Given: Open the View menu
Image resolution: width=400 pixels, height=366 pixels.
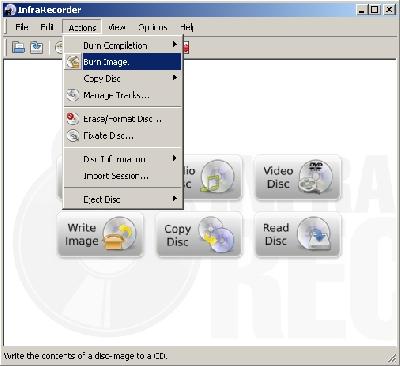Looking at the screenshot, I should [117, 27].
